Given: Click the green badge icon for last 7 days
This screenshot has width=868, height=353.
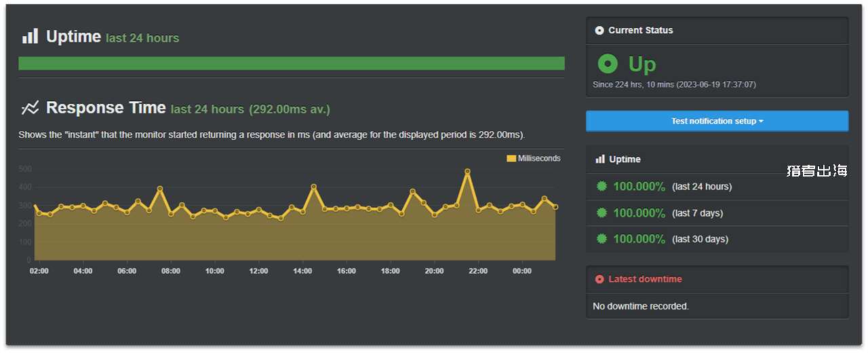Looking at the screenshot, I should pos(601,212).
